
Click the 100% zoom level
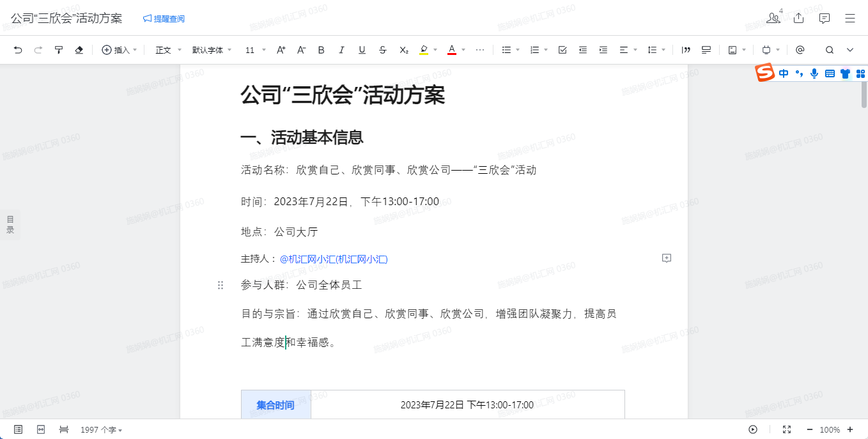pos(830,430)
